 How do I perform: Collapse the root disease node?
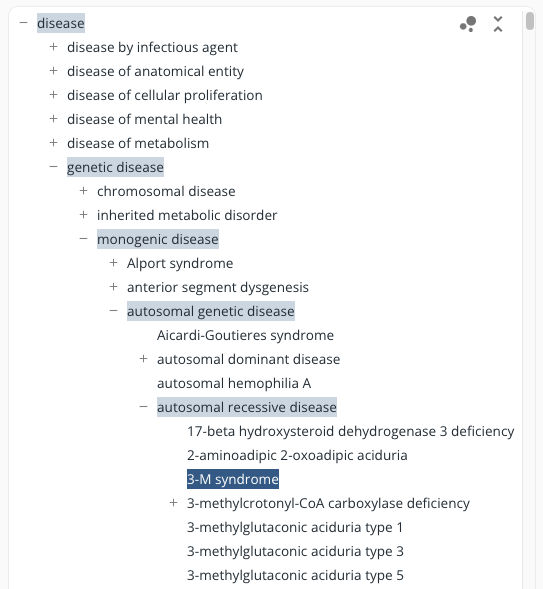23,23
